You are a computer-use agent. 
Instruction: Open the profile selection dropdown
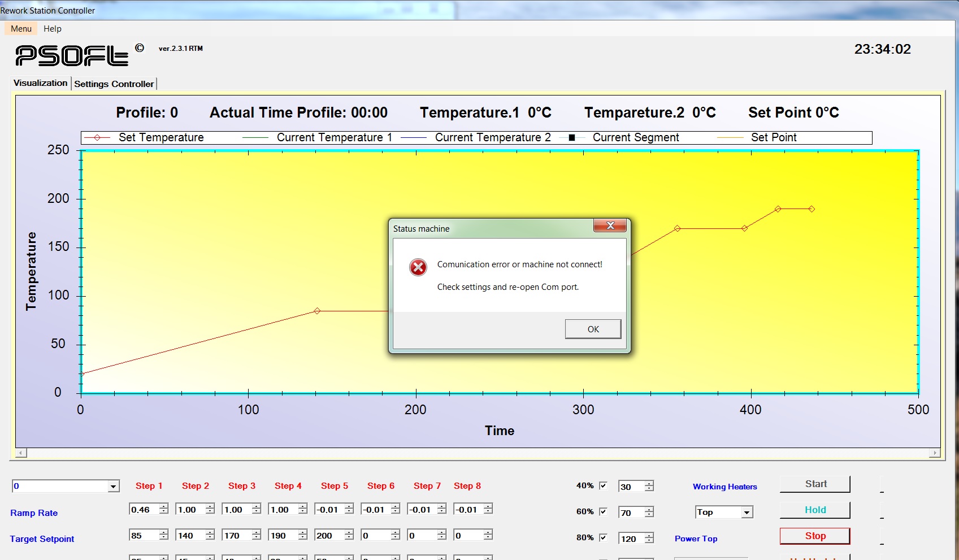coord(114,487)
